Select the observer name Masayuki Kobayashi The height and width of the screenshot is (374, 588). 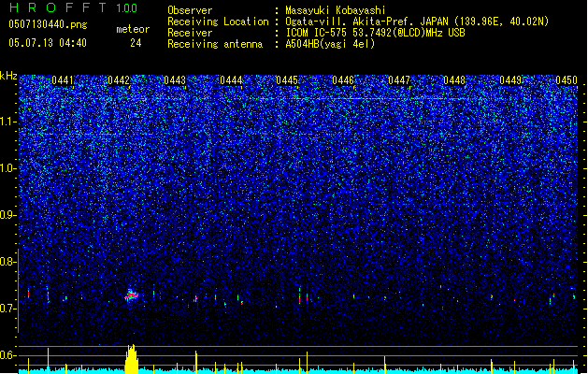click(x=336, y=10)
